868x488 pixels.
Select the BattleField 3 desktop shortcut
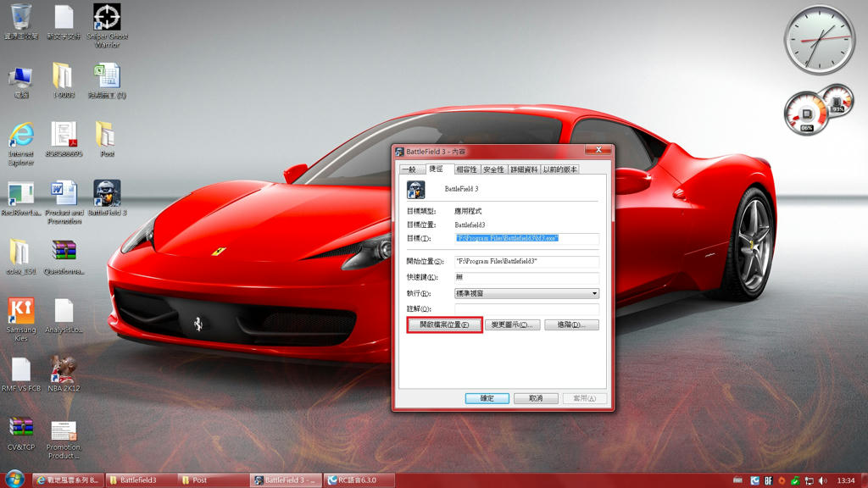pyautogui.click(x=107, y=198)
